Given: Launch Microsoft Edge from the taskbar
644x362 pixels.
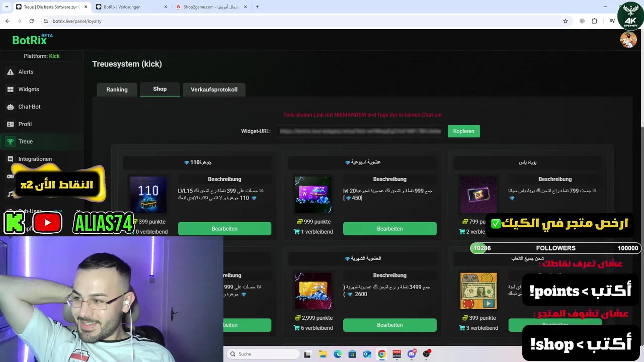Looking at the screenshot, I should pos(338,354).
